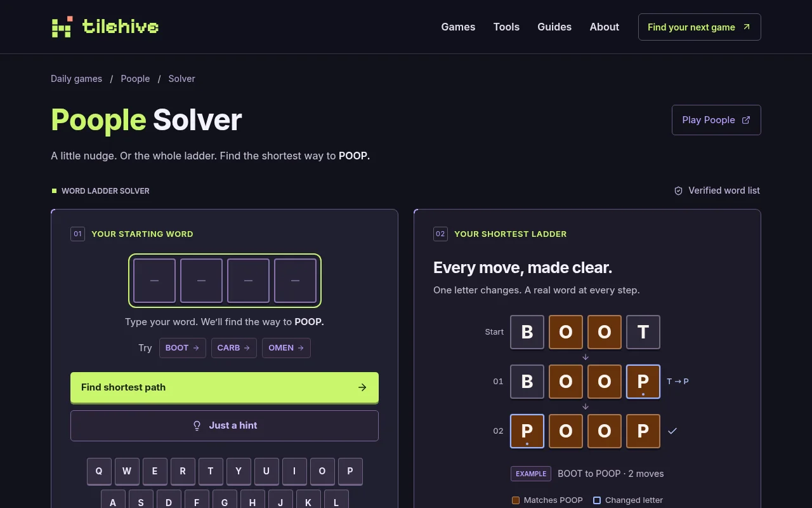812x508 pixels.
Task: Click the Every move, made clear heading
Action: coord(523,267)
